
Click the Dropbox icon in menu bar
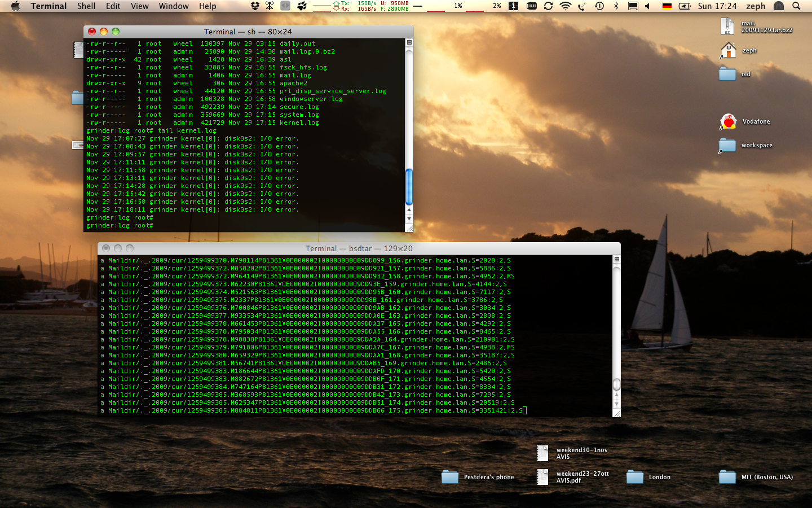click(255, 6)
